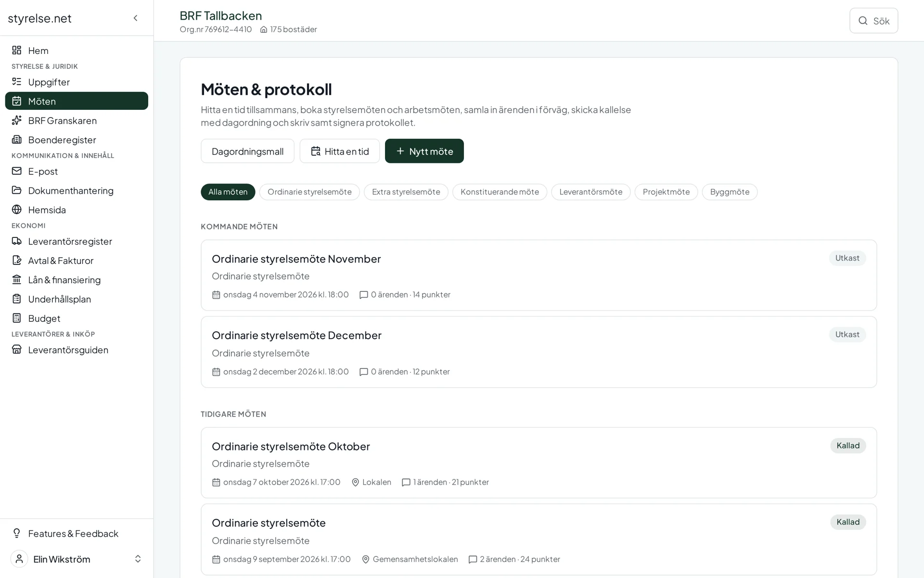Go to Underhållsplan
924x578 pixels.
tap(77, 299)
